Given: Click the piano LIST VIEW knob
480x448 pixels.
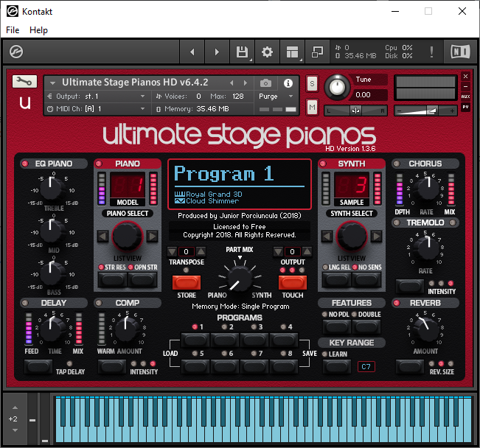Looking at the screenshot, I should (x=128, y=237).
